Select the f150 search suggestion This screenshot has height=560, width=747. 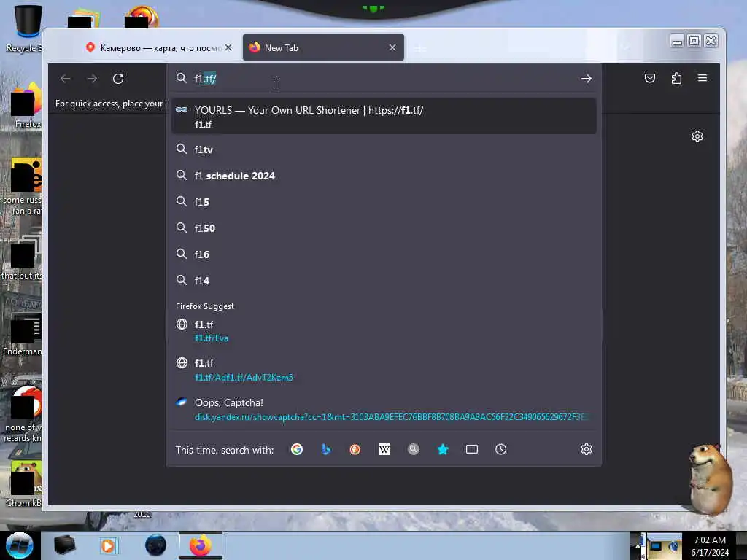[x=384, y=228]
